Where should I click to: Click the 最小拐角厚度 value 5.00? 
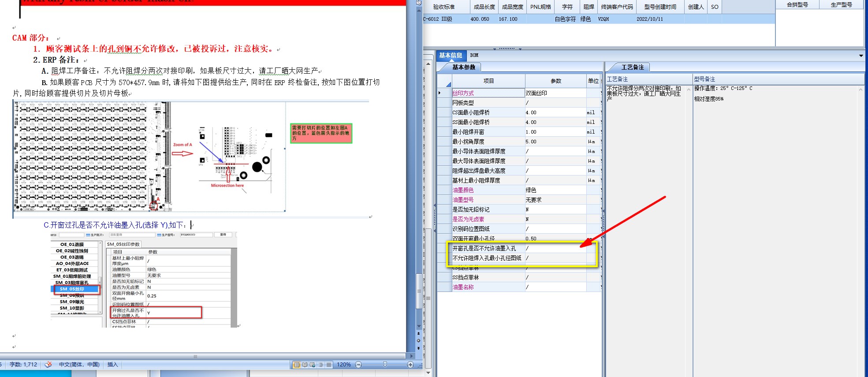pos(555,142)
